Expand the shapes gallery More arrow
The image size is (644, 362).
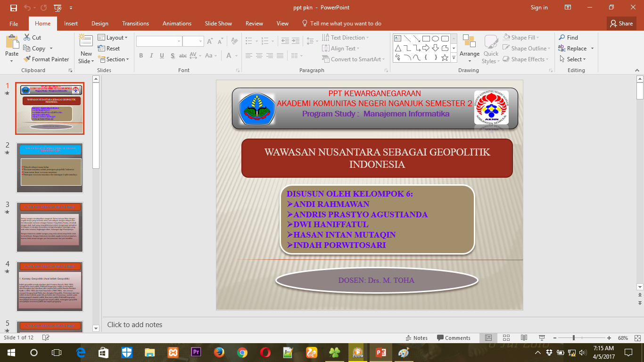(454, 58)
